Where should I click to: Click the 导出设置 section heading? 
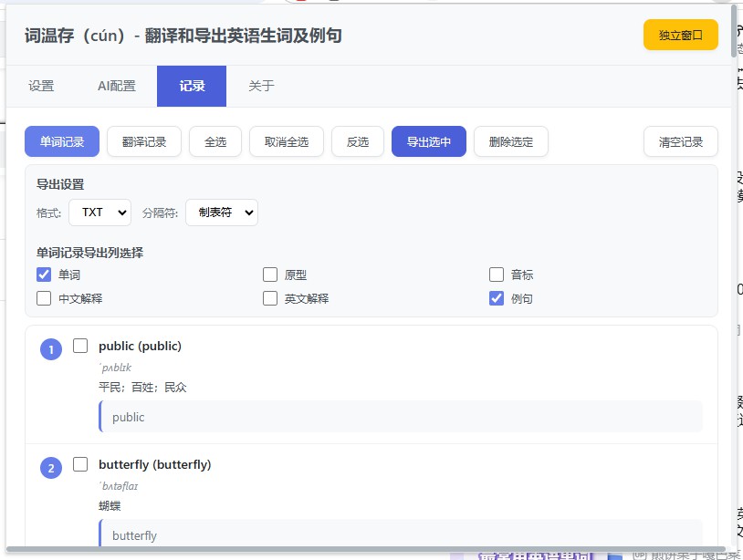point(60,184)
